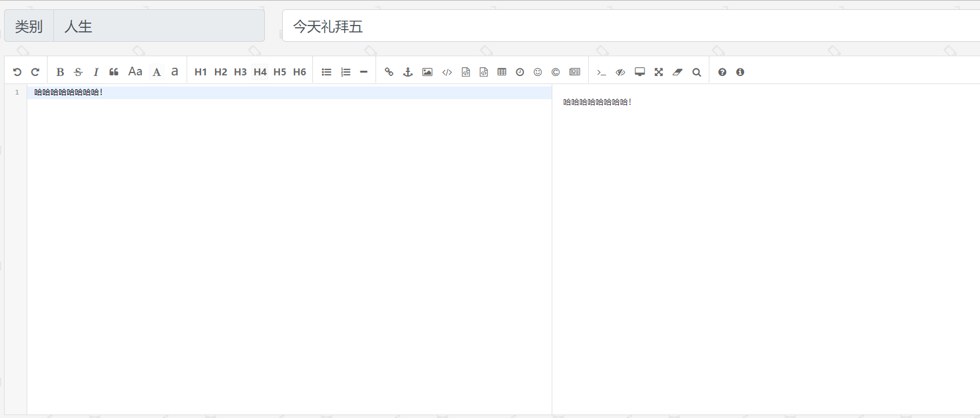The width and height of the screenshot is (980, 418).
Task: Insert a horizontal rule
Action: 364,72
